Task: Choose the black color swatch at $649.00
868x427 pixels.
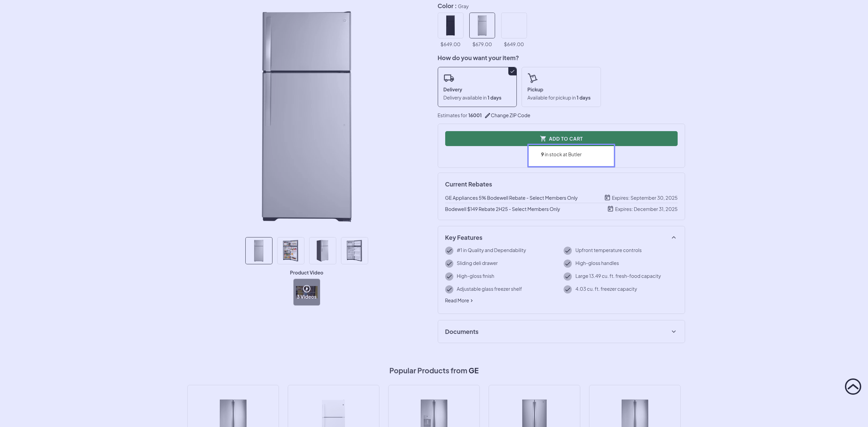Action: (x=450, y=25)
